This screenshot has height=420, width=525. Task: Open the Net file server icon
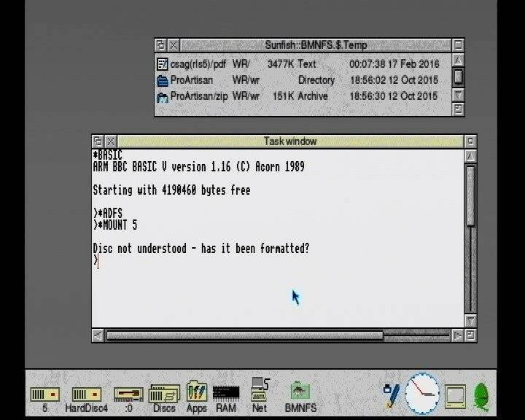point(260,390)
